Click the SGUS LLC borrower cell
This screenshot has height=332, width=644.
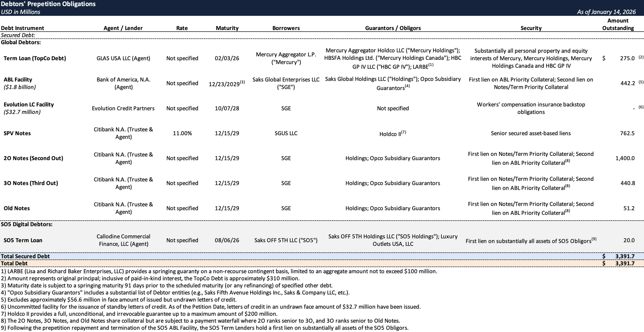[286, 133]
